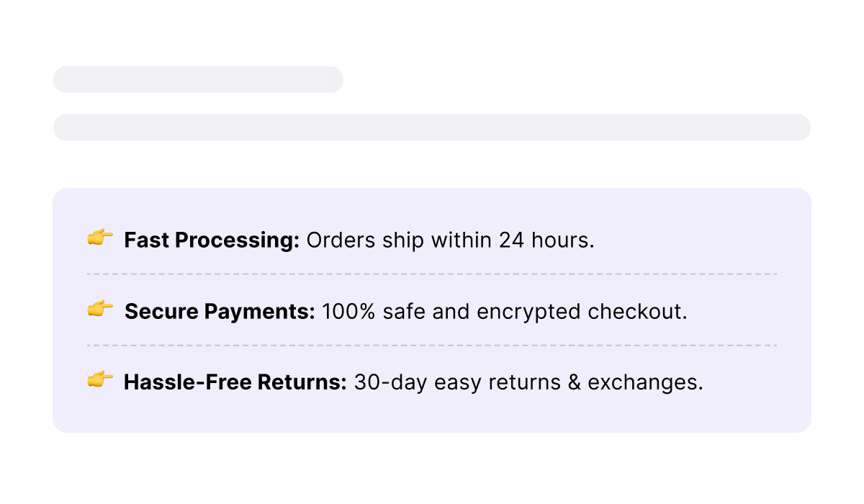Click the "30-day" text
The image size is (864, 504).
click(x=380, y=383)
